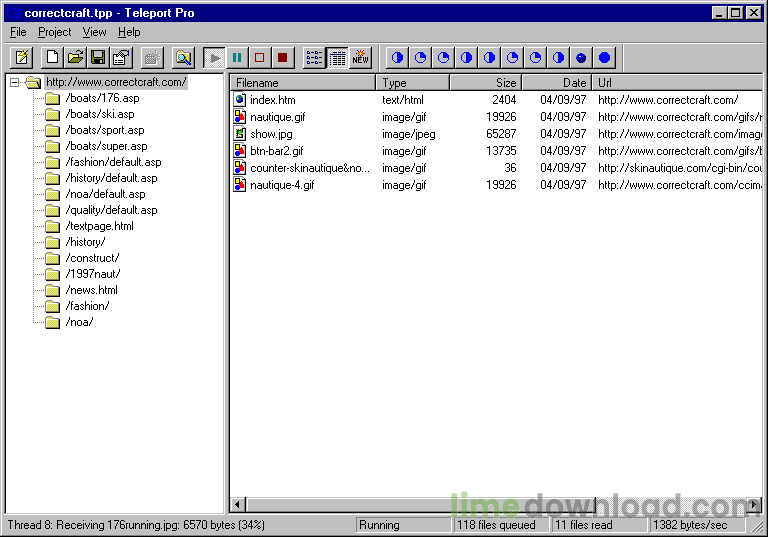This screenshot has width=768, height=537.
Task: Open Project Properties toolbar icon
Action: pyautogui.click(x=121, y=58)
